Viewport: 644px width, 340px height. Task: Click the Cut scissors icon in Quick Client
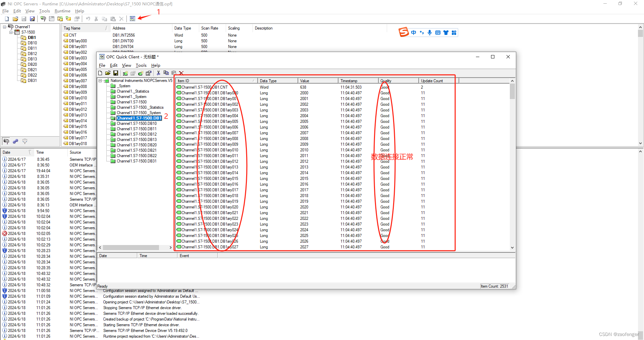click(158, 73)
